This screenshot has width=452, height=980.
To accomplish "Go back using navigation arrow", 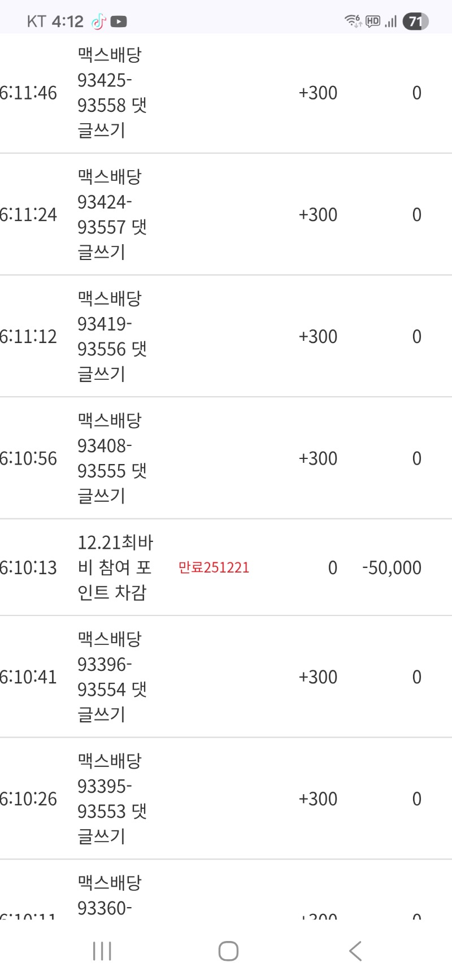I will point(355,951).
